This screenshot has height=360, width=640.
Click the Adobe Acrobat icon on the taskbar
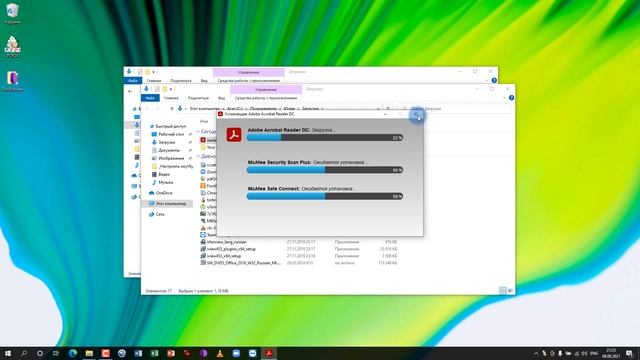(269, 353)
